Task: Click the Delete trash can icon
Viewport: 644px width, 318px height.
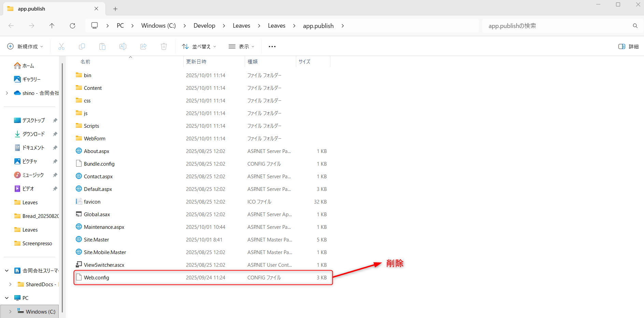Action: [164, 46]
